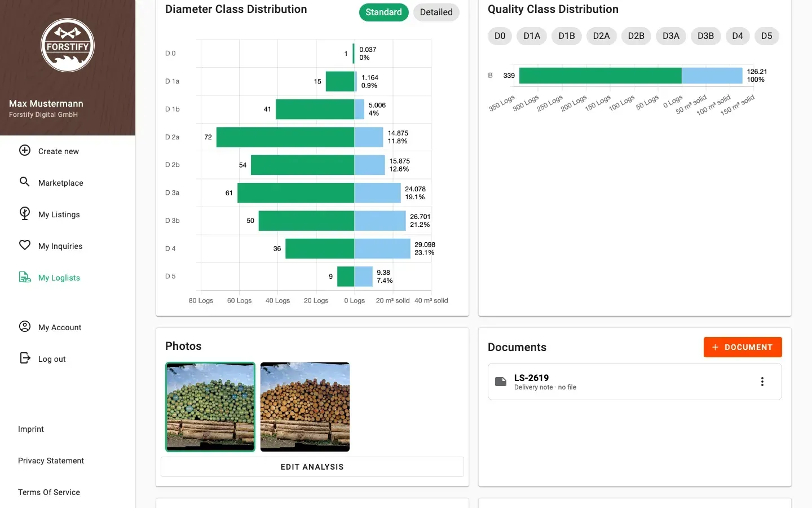Click the Forstify logo
Image resolution: width=812 pixels, height=508 pixels.
[68, 45]
